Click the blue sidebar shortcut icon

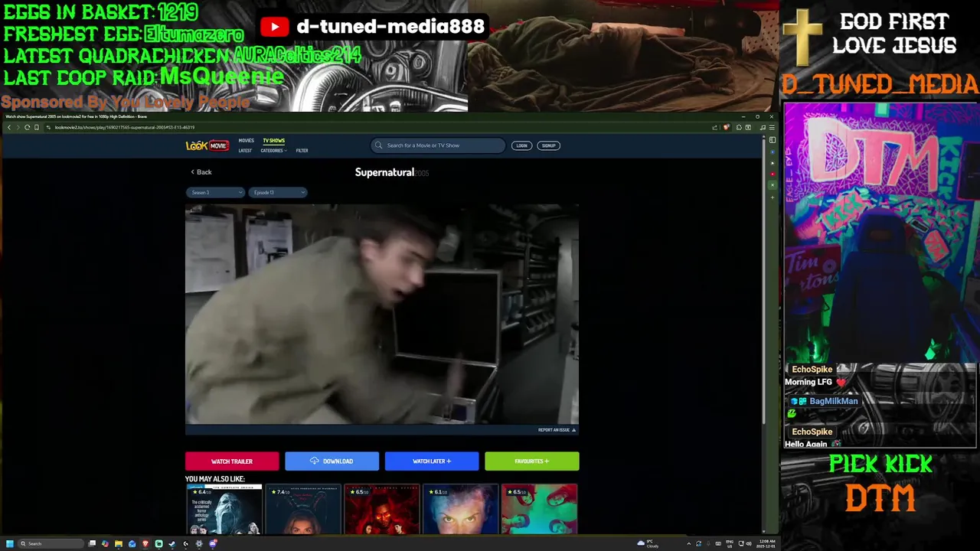(773, 152)
